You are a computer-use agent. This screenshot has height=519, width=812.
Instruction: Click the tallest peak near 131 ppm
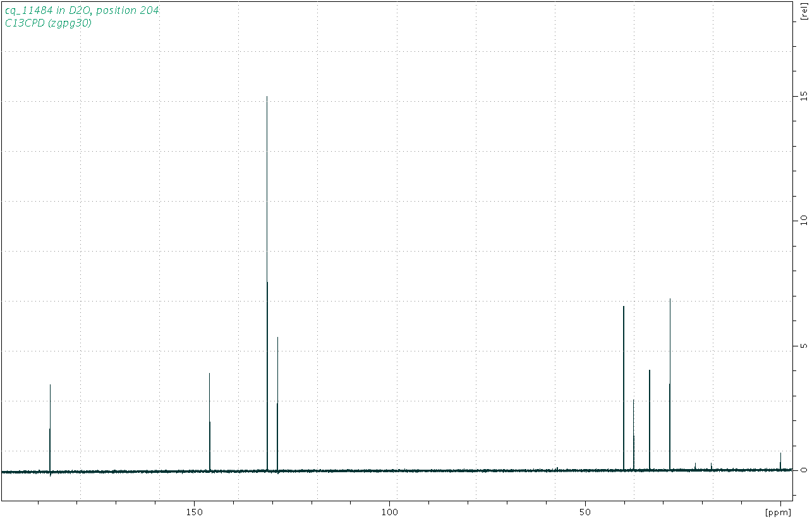tap(267, 283)
